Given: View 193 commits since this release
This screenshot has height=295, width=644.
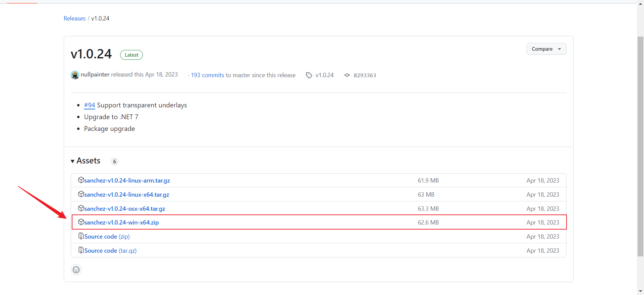Looking at the screenshot, I should tap(207, 76).
